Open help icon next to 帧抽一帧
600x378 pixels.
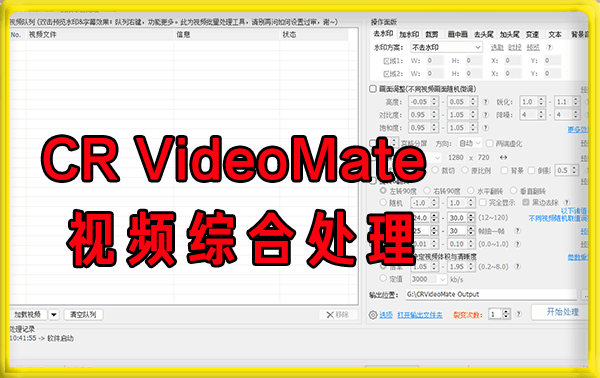(517, 231)
